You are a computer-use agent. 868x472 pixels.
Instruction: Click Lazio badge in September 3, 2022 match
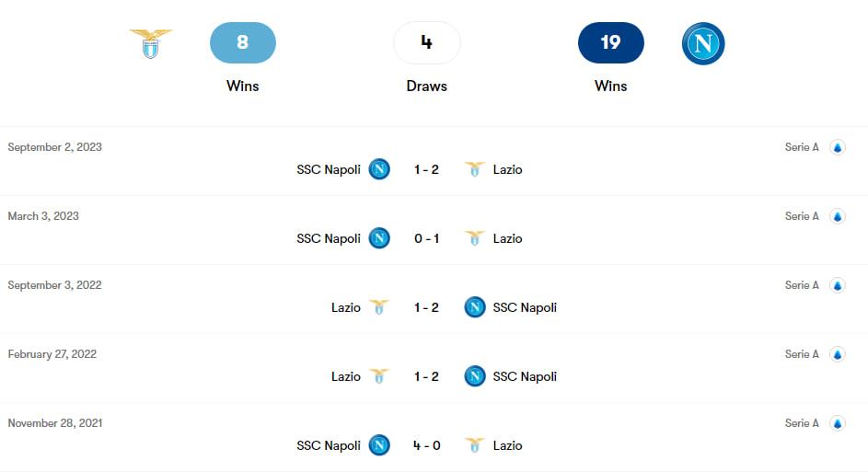pos(379,307)
